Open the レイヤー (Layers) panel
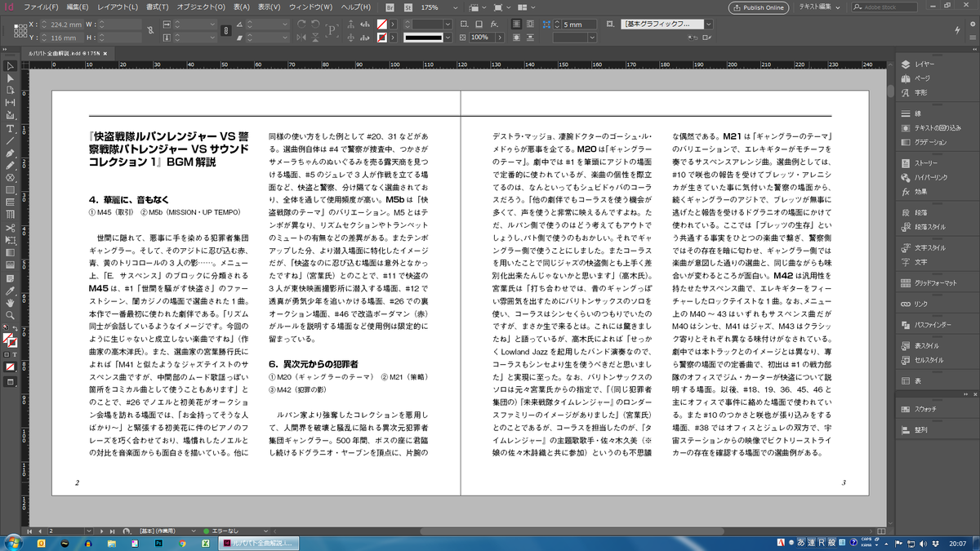Image resolution: width=980 pixels, height=551 pixels. pyautogui.click(x=924, y=64)
